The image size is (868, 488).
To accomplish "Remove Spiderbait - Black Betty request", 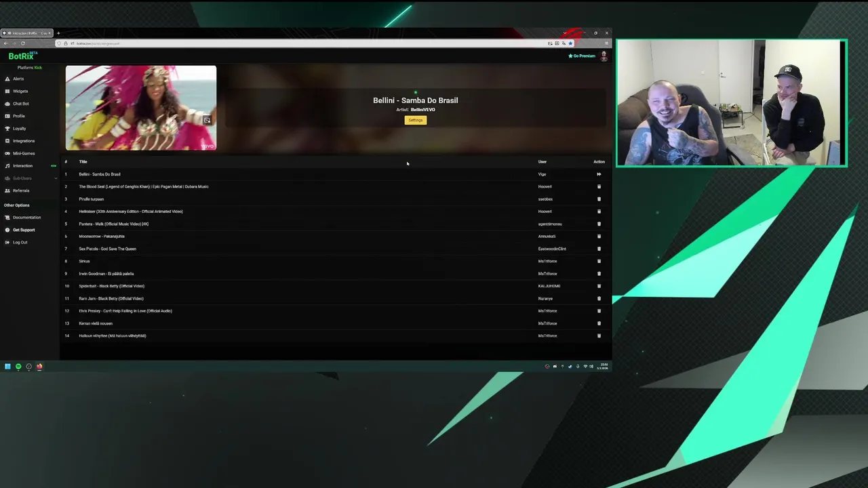I will 599,286.
